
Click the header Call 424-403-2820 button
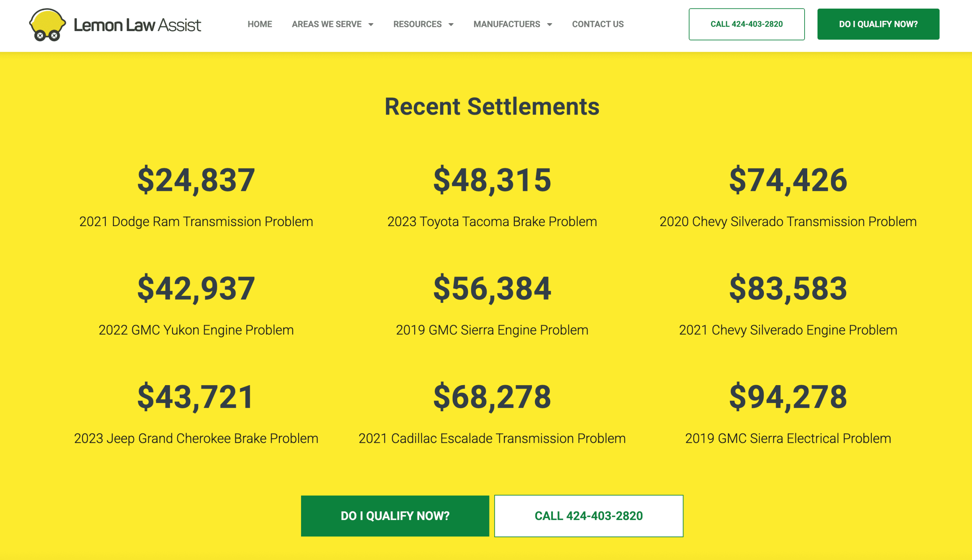(x=746, y=24)
